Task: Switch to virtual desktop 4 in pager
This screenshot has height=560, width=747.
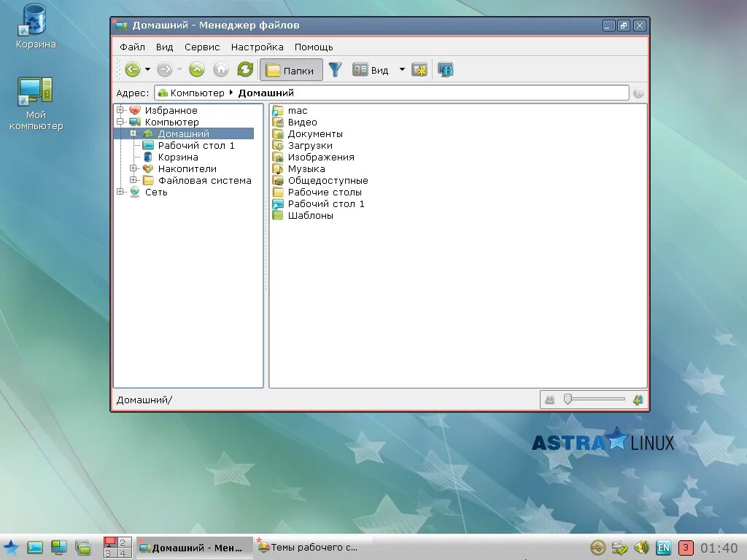Action: pos(124,553)
